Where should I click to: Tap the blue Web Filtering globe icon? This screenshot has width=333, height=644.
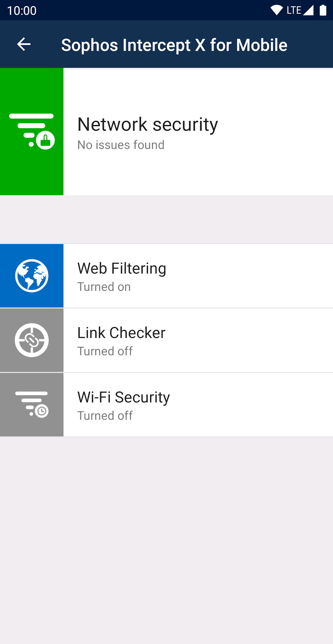32,276
